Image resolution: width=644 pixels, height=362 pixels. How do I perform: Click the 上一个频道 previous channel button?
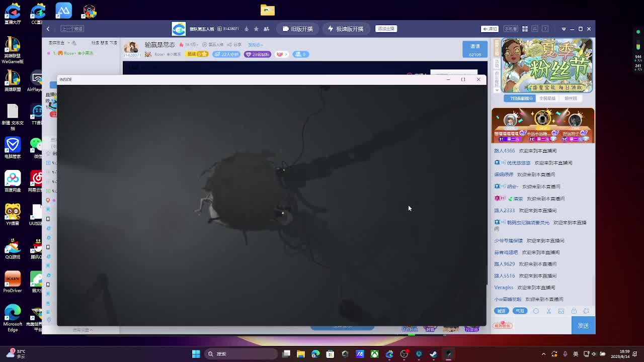click(72, 29)
